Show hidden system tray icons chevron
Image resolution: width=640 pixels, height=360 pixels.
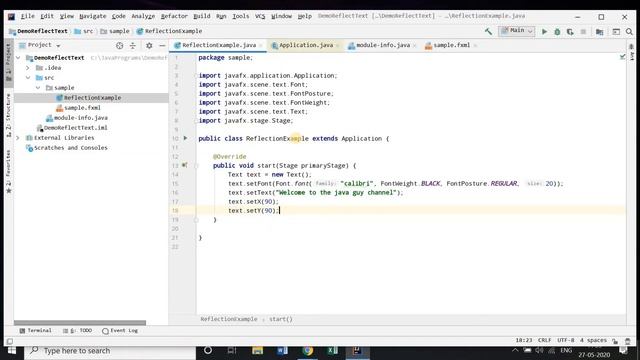pyautogui.click(x=515, y=351)
